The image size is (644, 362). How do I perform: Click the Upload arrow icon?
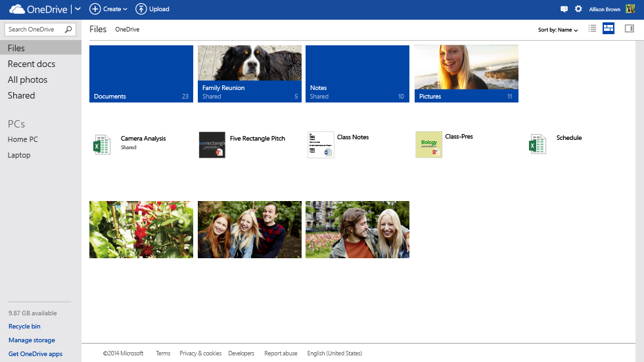point(141,9)
